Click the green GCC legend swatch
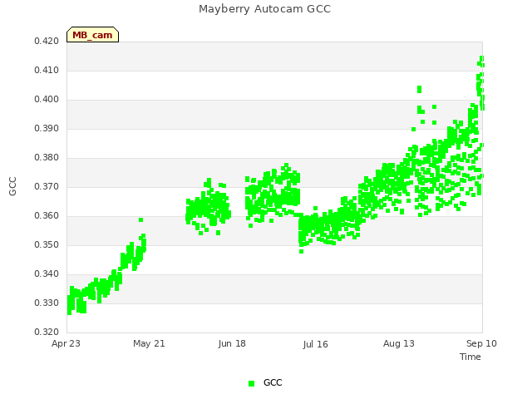The width and height of the screenshot is (532, 399). 251,383
